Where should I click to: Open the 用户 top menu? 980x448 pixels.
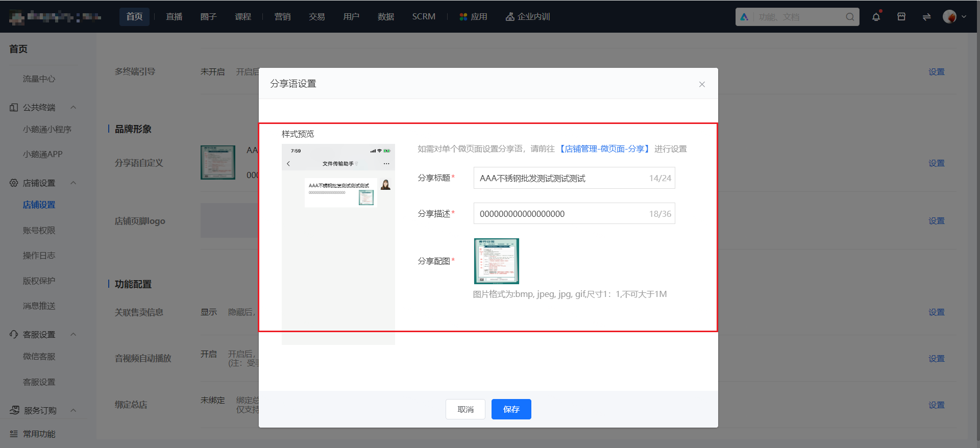pos(351,17)
